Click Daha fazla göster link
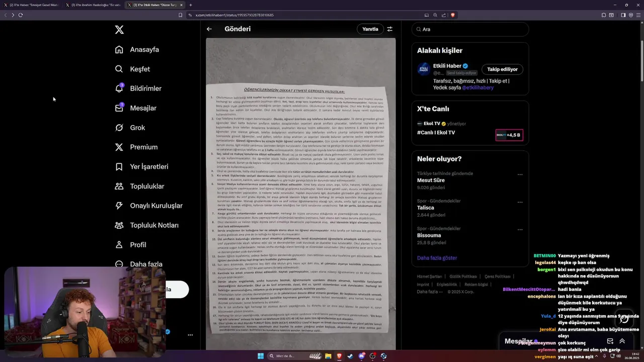 click(x=437, y=258)
